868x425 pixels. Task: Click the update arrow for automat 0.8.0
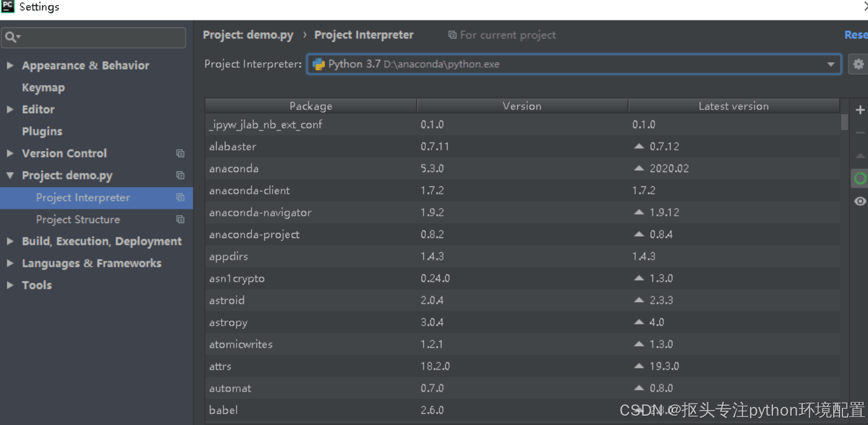coord(639,388)
